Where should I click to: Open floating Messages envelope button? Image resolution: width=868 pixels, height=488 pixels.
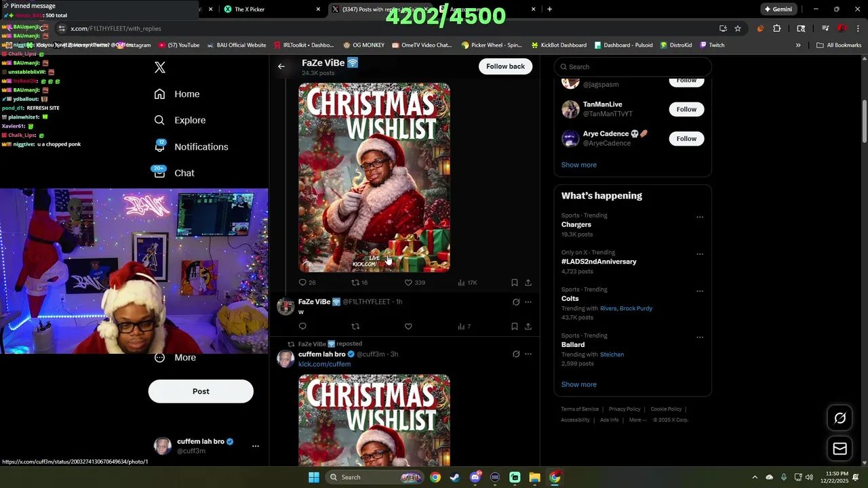click(840, 449)
